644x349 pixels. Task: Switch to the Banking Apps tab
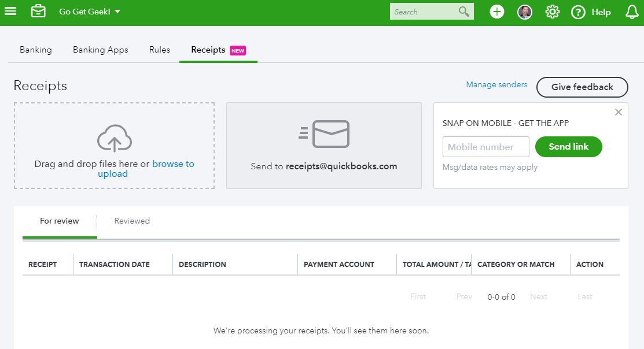coord(100,50)
